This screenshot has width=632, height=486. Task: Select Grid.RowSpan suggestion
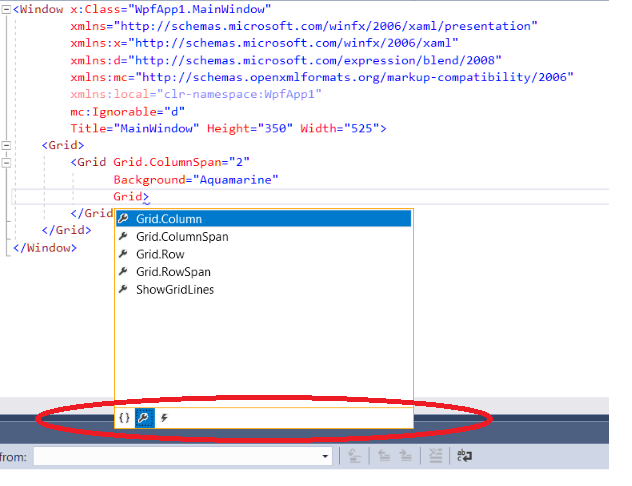264,272
